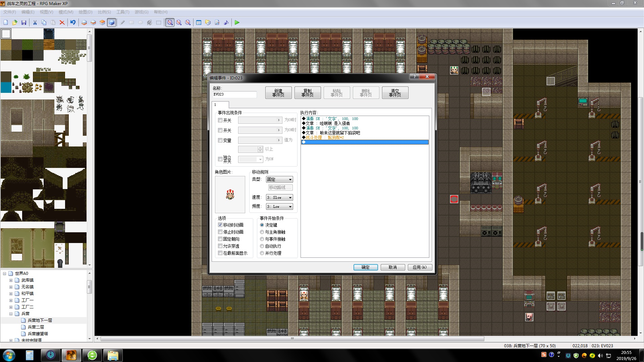644x362 pixels.
Task: Click the map tree vertical scrollbar thumb
Action: 90,287
